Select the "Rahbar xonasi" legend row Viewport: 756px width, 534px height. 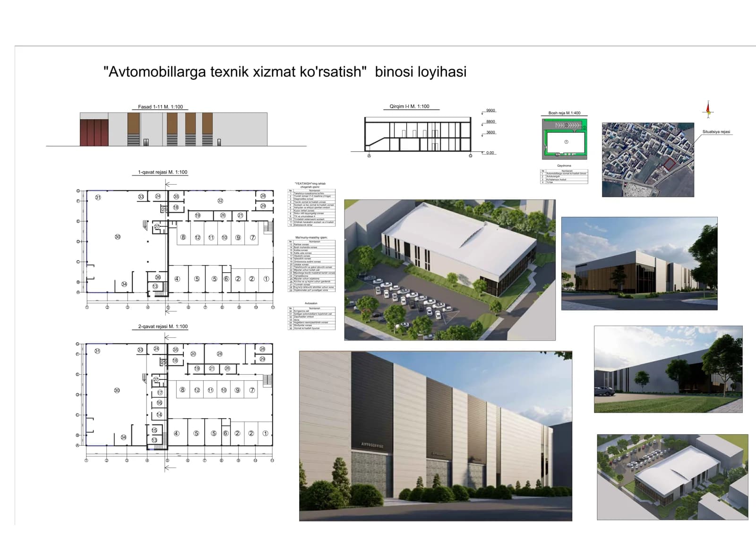tap(312, 244)
